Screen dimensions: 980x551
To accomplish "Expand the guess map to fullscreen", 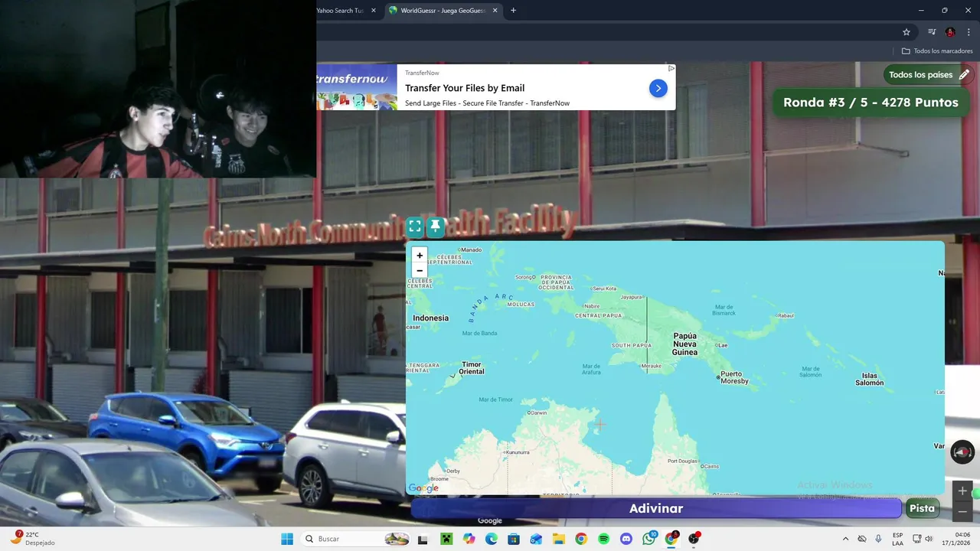I will [x=415, y=227].
